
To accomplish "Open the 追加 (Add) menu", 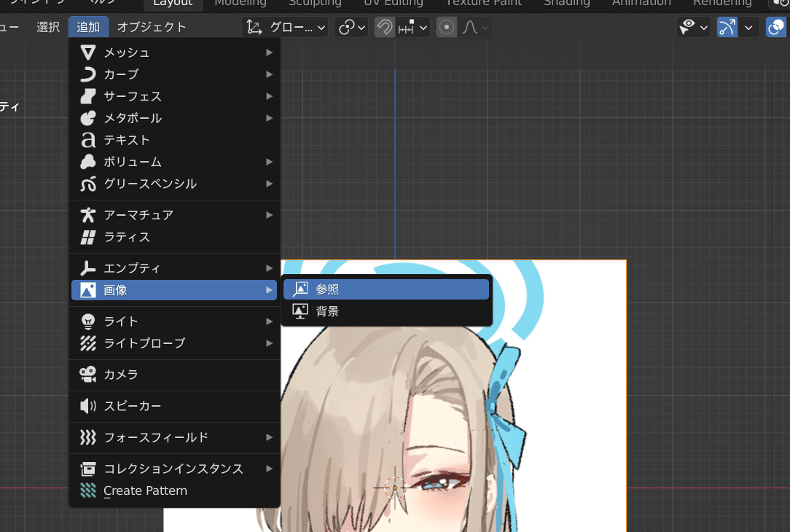I will [x=88, y=27].
